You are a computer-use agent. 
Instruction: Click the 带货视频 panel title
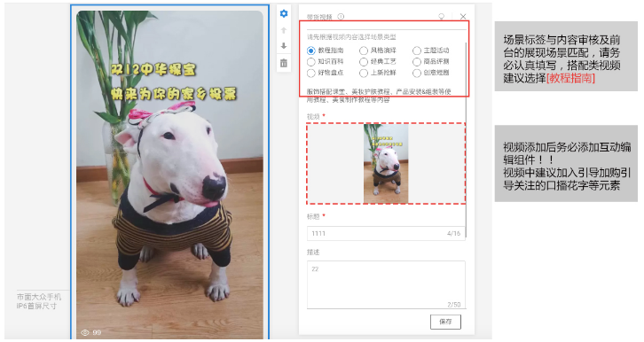(x=319, y=17)
